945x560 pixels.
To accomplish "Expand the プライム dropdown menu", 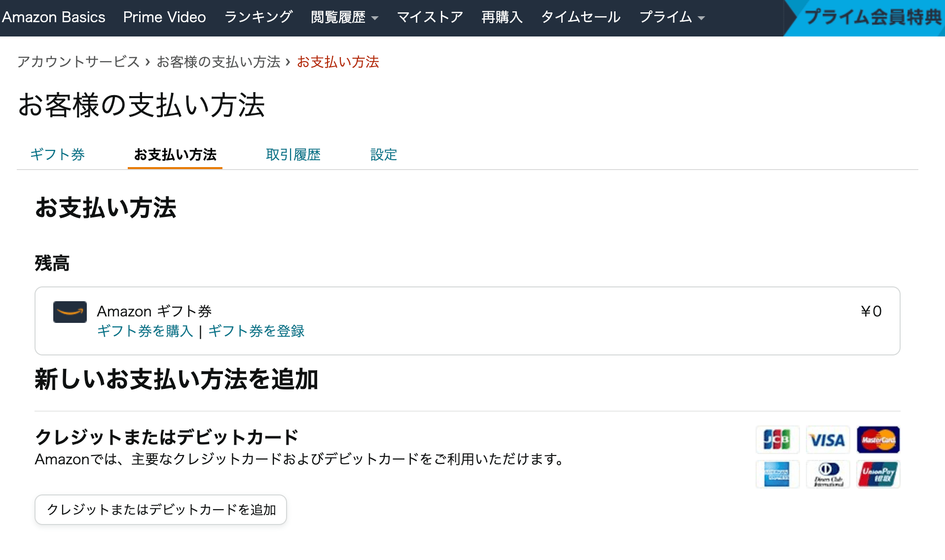I will point(672,17).
